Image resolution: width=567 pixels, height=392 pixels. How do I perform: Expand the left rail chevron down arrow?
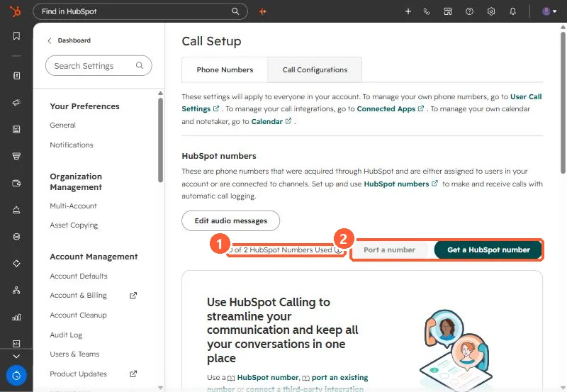[16, 356]
